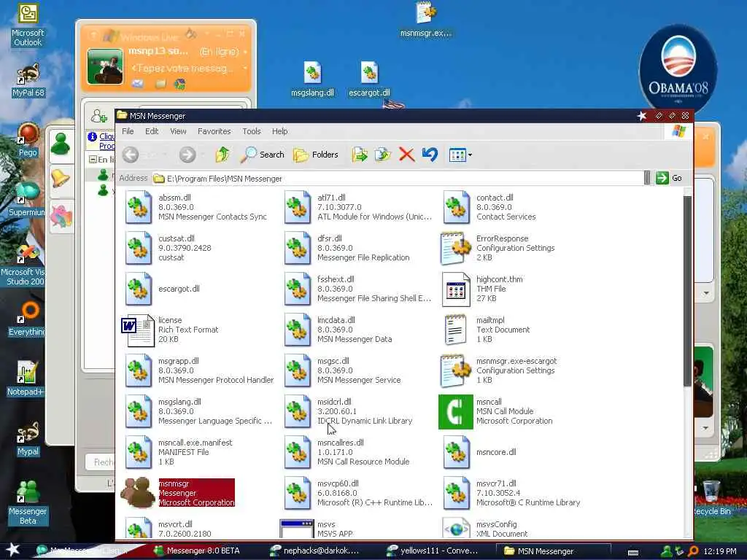747x560 pixels.
Task: Select Notepad++ desktop shortcut
Action: coord(27,378)
